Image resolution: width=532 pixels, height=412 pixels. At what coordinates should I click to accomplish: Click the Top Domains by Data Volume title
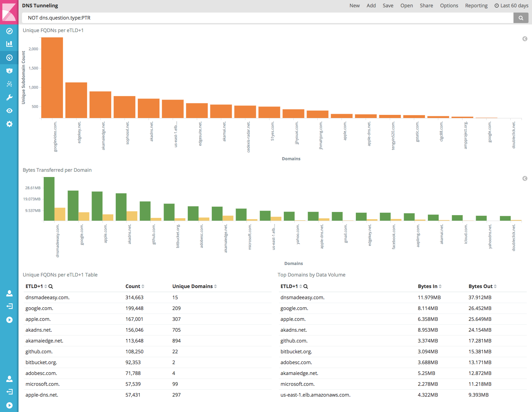click(x=311, y=275)
